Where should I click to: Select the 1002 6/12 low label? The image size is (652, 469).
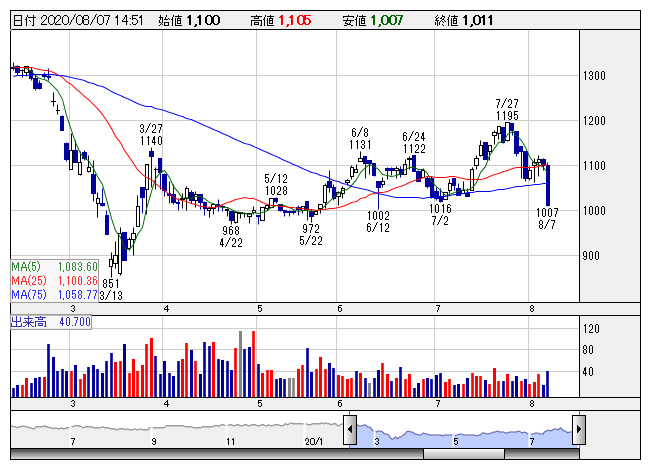(378, 222)
